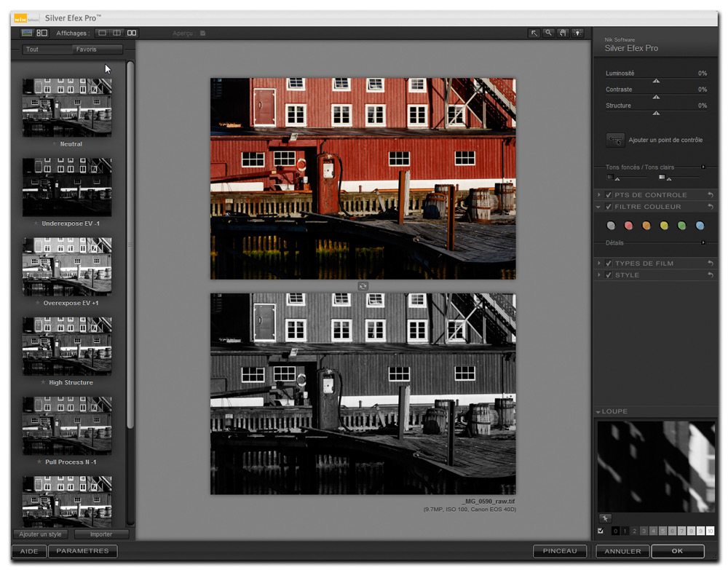Viewport: 728px width, 570px height.
Task: Click the Contraste slider handle
Action: coord(656,97)
